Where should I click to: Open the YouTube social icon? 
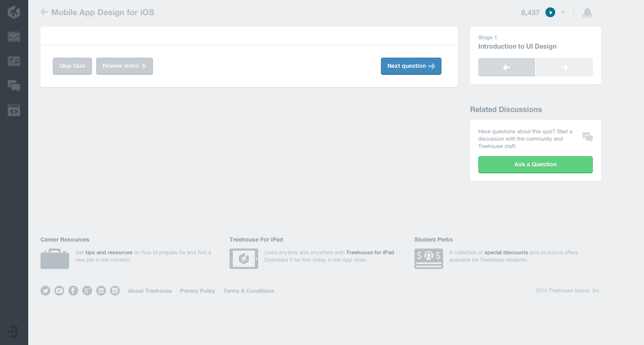tap(59, 291)
